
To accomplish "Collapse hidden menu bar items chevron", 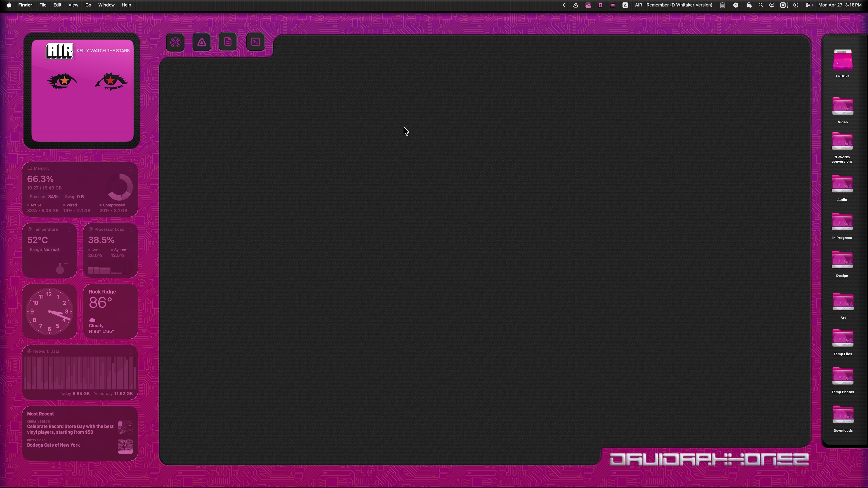I will [x=564, y=5].
